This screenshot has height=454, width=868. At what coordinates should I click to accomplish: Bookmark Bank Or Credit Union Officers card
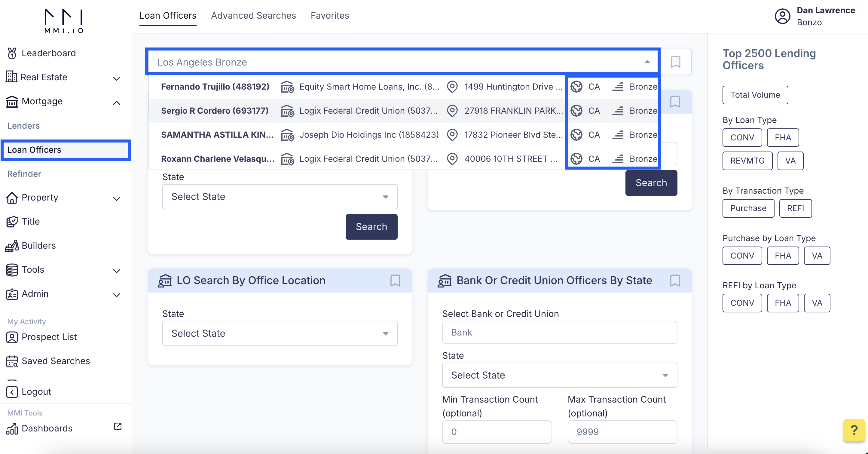pos(674,281)
